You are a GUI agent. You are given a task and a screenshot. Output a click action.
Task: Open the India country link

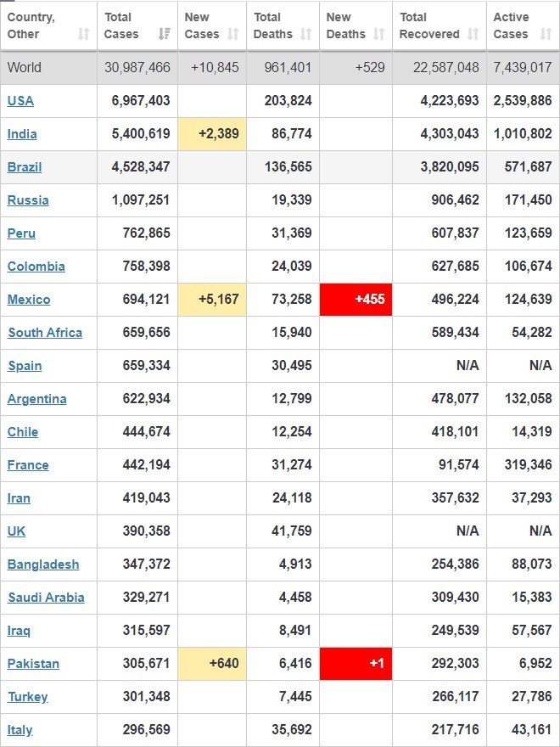point(22,134)
